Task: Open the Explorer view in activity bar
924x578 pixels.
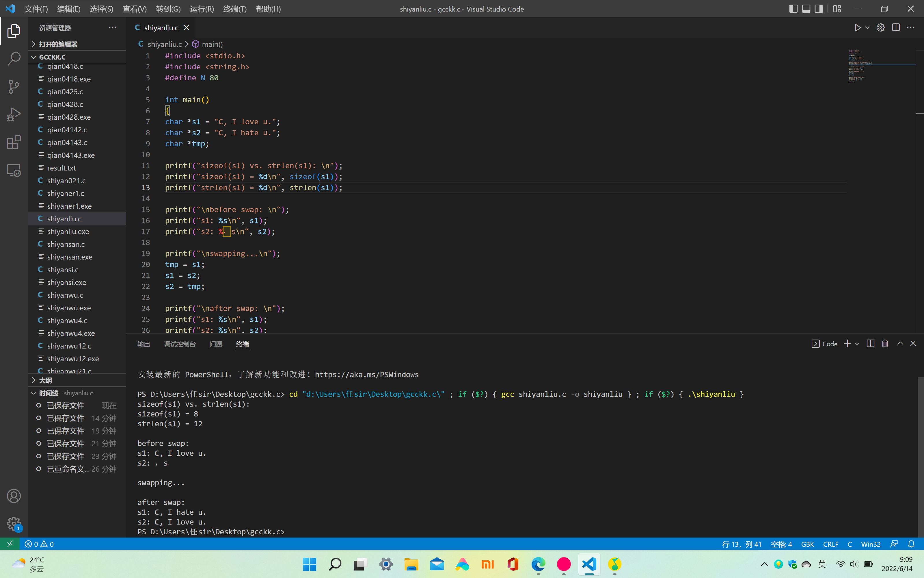Action: coord(14,31)
